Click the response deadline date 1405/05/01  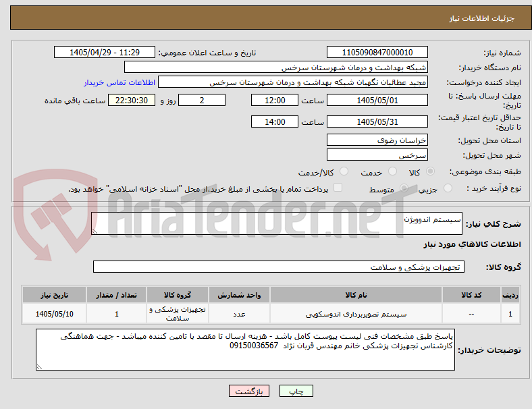[377, 101]
